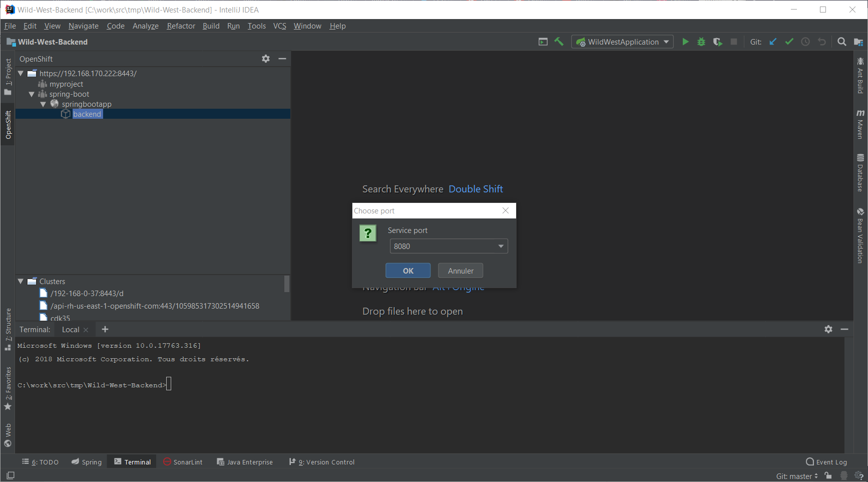868x482 pixels.
Task: Open the Service port 8080 dropdown
Action: pos(449,246)
